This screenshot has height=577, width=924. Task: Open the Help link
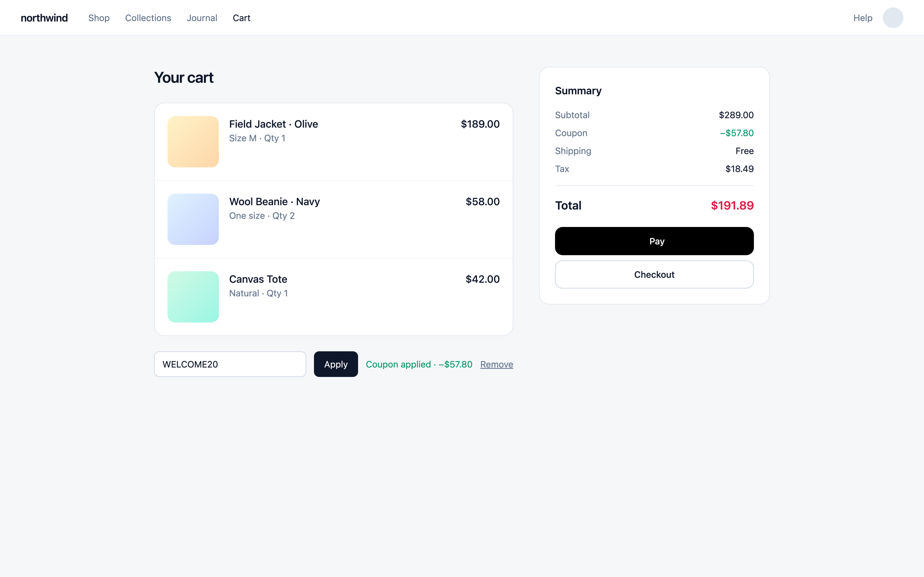(863, 18)
